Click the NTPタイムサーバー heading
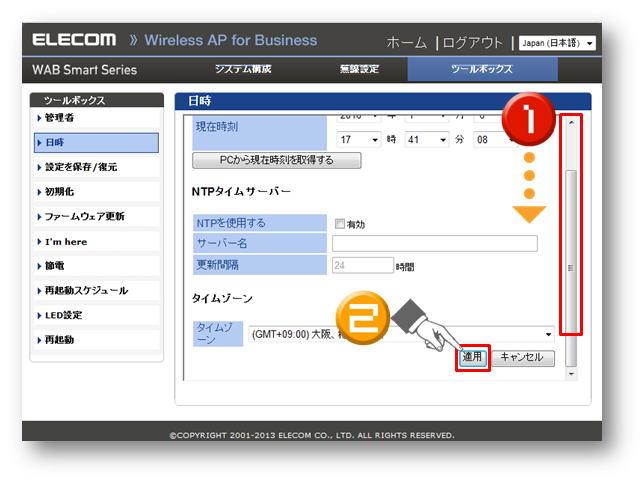Image resolution: width=644 pixels, height=483 pixels. (x=242, y=191)
